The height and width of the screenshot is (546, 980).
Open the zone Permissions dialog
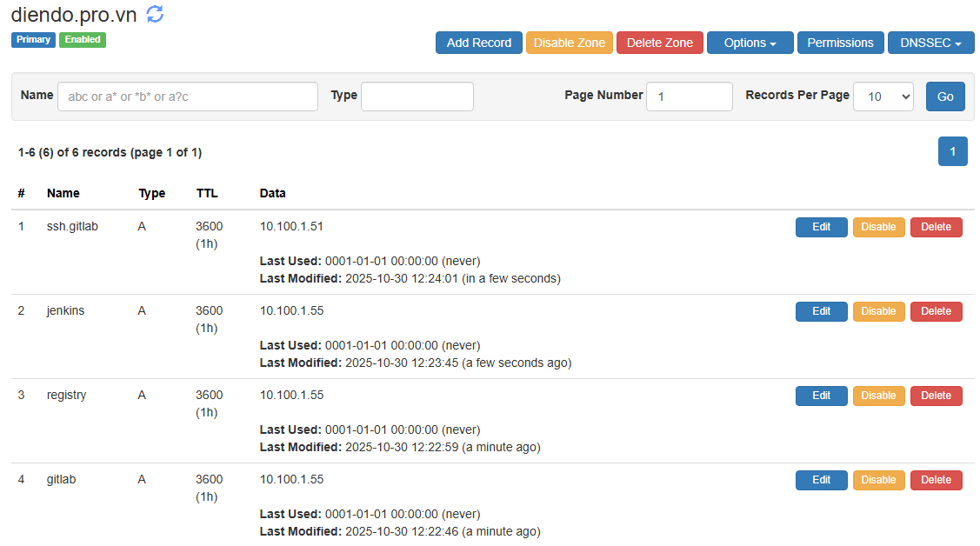(840, 43)
